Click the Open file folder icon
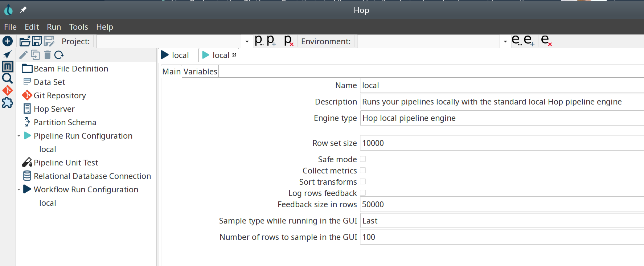 point(25,41)
